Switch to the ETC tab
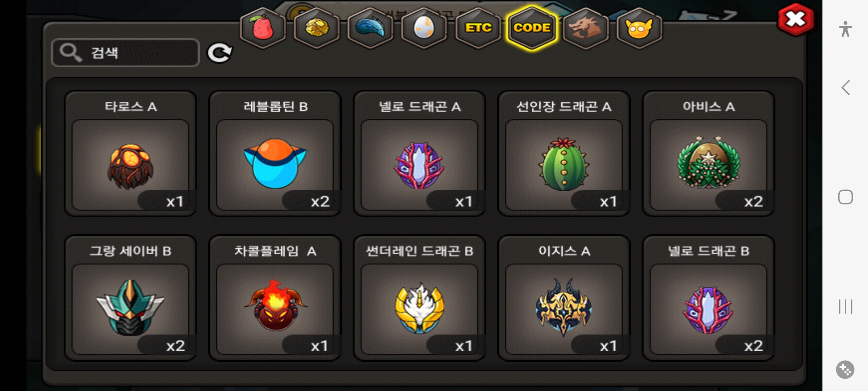Image resolution: width=868 pixels, height=391 pixels. tap(478, 28)
